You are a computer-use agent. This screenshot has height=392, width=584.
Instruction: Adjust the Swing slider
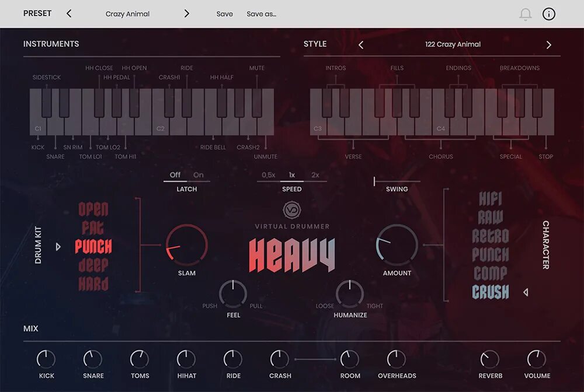coord(397,181)
